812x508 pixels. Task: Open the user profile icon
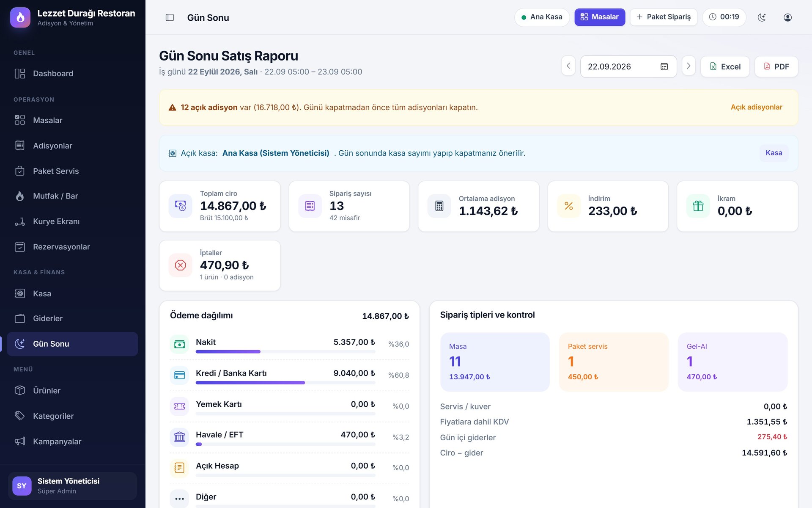787,17
